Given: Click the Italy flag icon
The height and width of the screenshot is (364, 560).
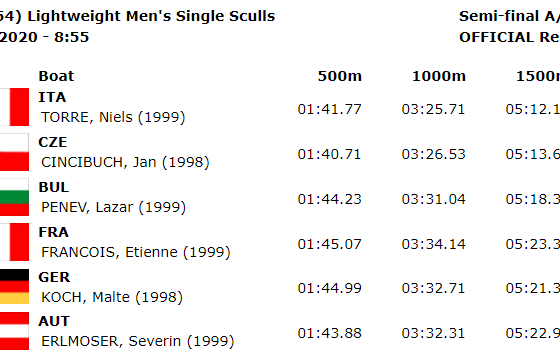Looking at the screenshot, I should [14, 107].
